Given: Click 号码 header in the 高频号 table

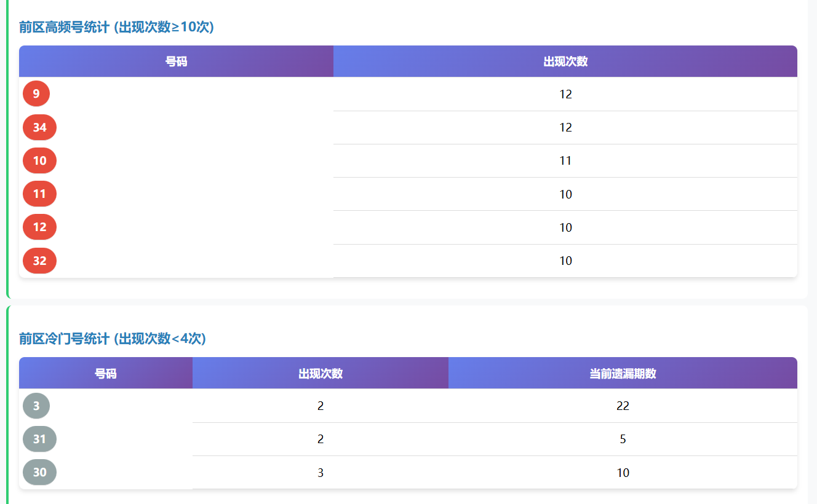Looking at the screenshot, I should coord(176,61).
